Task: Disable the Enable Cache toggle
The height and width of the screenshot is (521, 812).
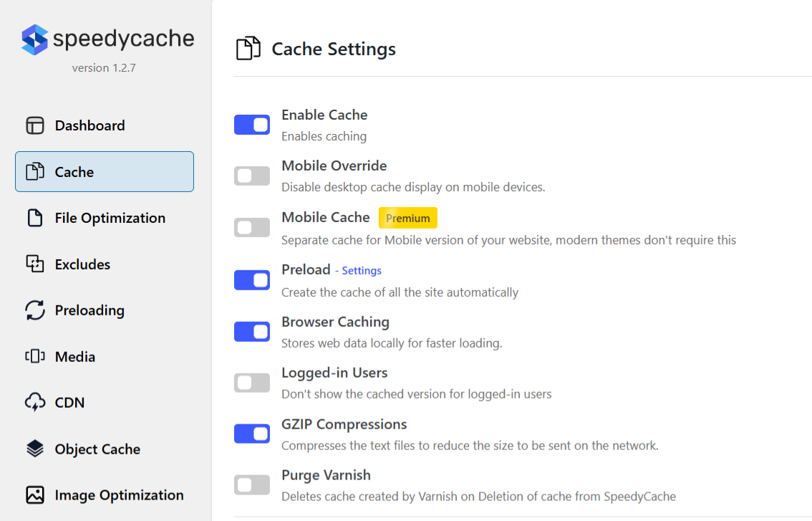Action: click(x=251, y=125)
